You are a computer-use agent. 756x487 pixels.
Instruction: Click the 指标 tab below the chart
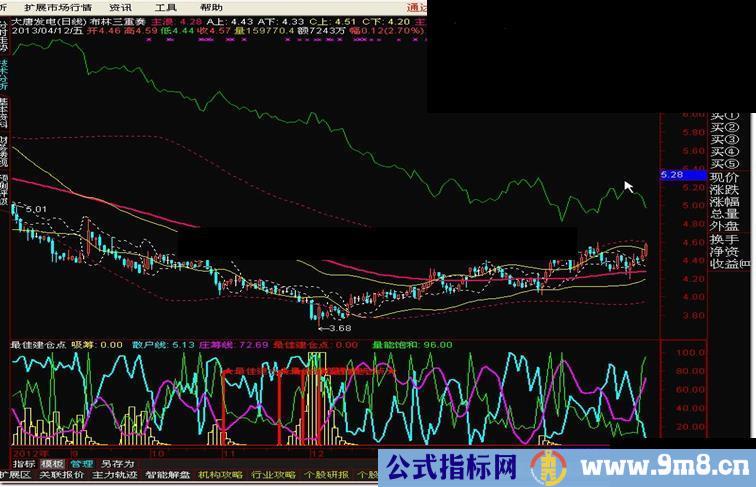coord(24,464)
